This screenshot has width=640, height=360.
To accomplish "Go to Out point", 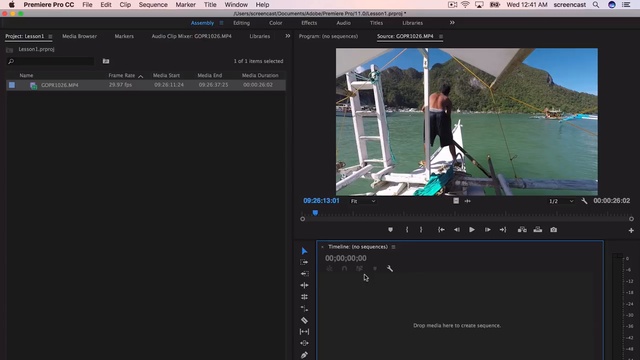I will click(503, 230).
